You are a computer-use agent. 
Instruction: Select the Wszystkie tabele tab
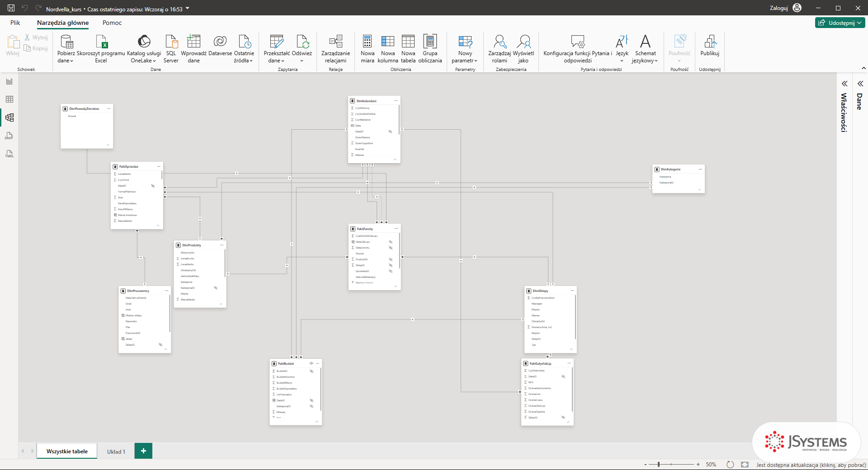[67, 451]
